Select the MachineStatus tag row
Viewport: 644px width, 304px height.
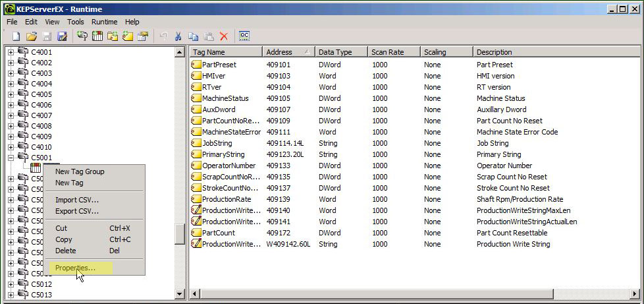coord(225,98)
